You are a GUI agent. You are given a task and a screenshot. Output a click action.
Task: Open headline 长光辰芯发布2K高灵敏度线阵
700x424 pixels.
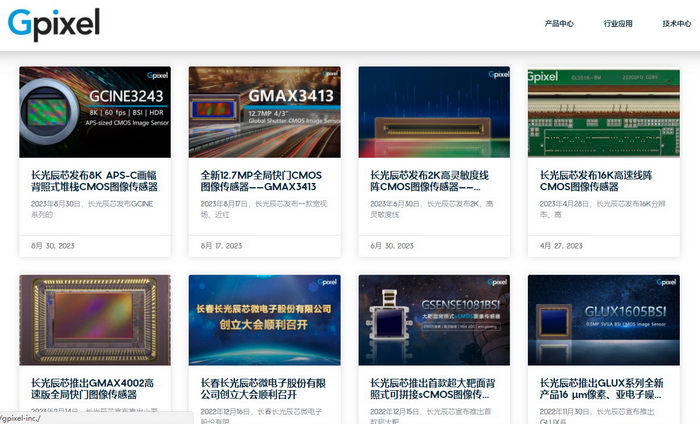click(x=429, y=181)
